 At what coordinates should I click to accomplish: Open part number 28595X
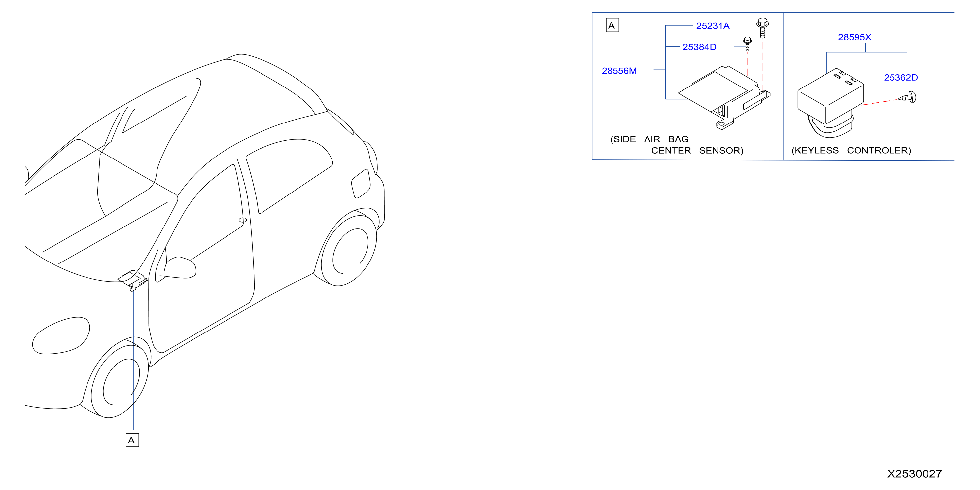(x=855, y=37)
